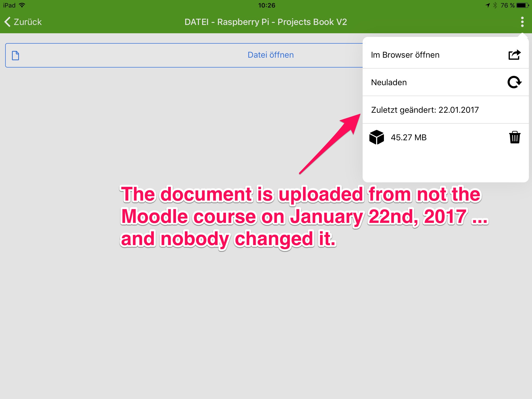Tap the 10:26 clock in status bar
Viewport: 532px width, 399px height.
coord(267,5)
